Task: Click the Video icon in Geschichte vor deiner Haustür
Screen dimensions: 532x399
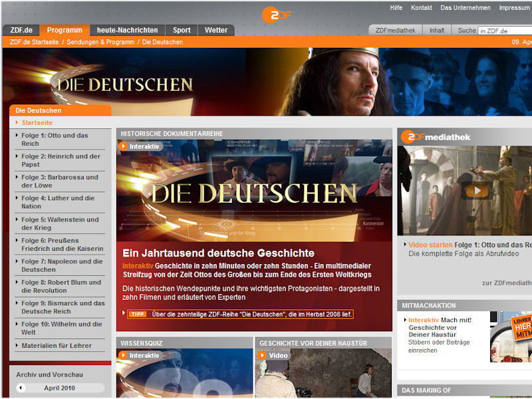Action: (261, 355)
